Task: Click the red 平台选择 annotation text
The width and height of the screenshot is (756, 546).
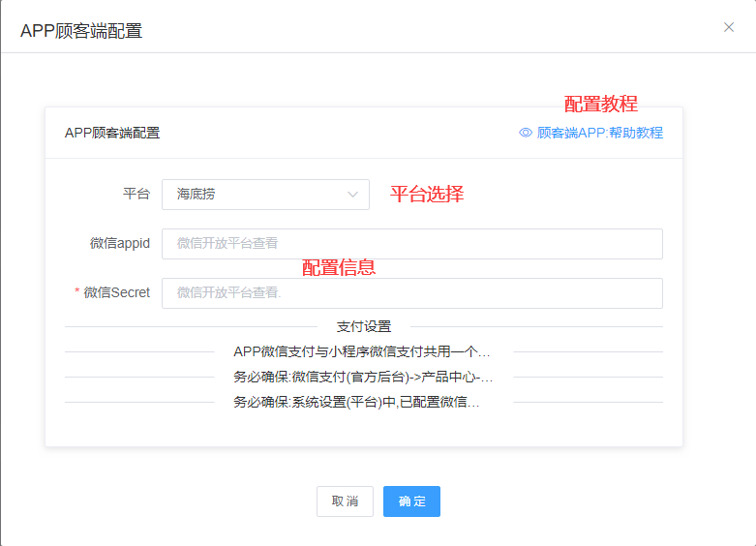Action: coord(427,194)
